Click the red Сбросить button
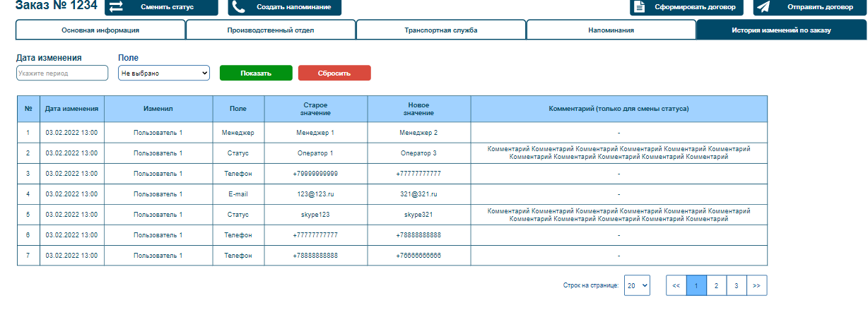Screen dimensions: 868x315 [334, 73]
